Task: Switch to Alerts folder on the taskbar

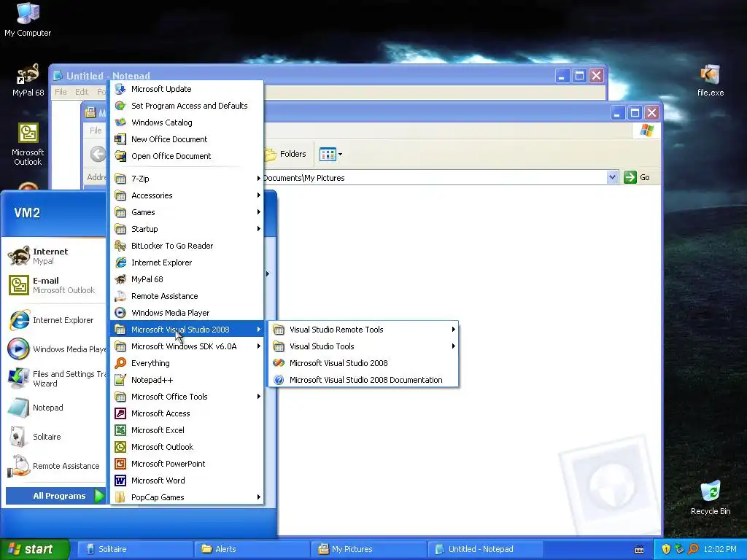Action: click(251, 549)
